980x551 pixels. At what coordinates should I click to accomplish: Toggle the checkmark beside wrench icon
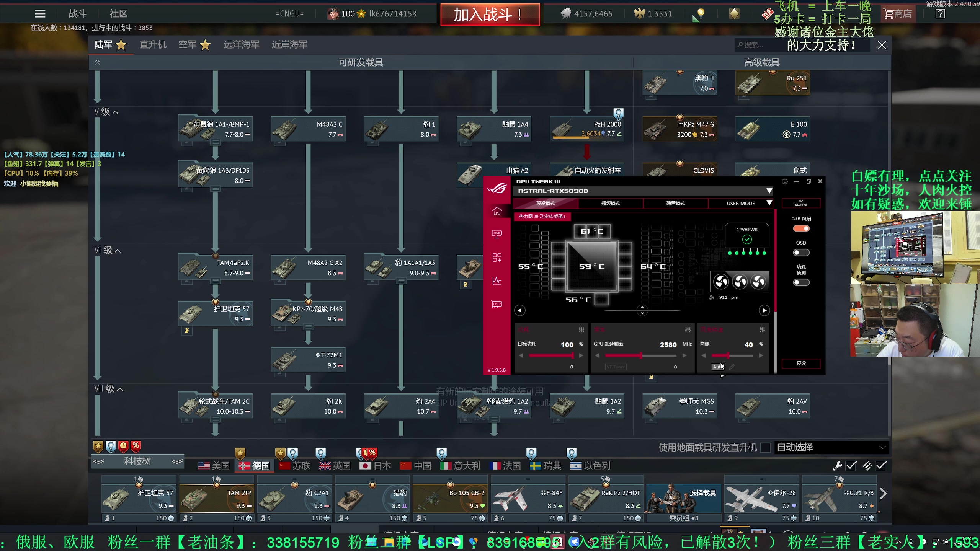(x=851, y=466)
